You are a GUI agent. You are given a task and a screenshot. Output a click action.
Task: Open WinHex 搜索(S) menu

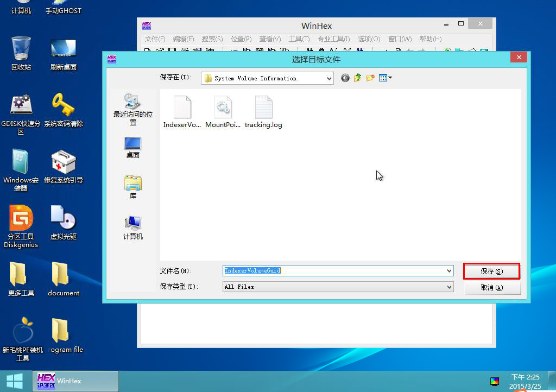tap(212, 39)
